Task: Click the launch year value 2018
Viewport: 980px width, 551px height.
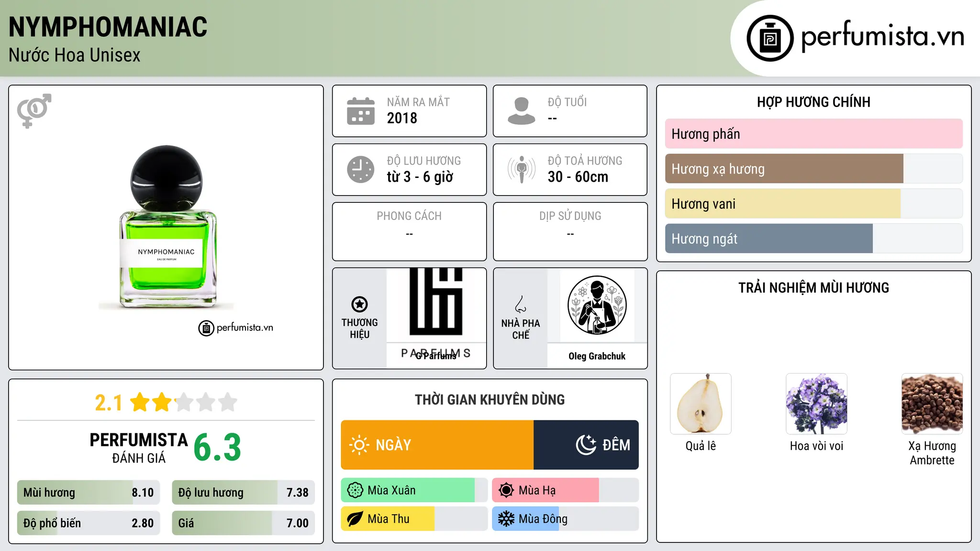Action: tap(402, 118)
